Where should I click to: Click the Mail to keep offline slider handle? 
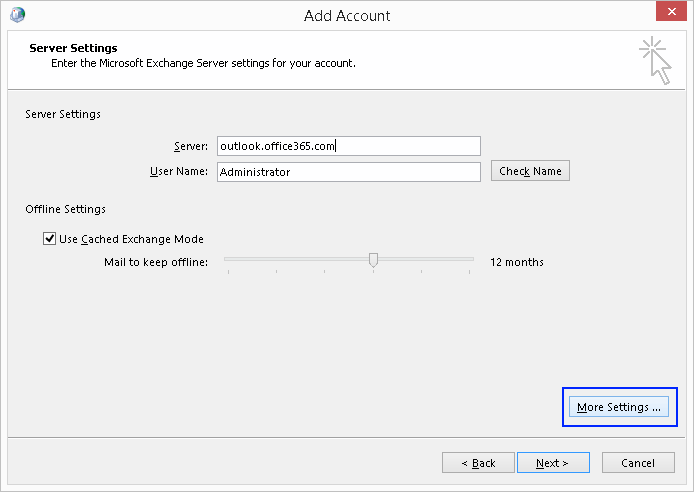click(374, 260)
